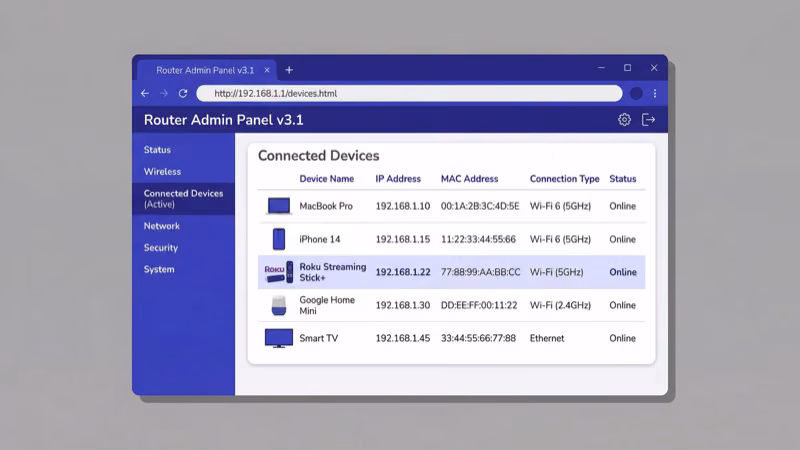Click MAC address DD:EE:FF:00:11:22
Image resolution: width=800 pixels, height=450 pixels.
(479, 305)
